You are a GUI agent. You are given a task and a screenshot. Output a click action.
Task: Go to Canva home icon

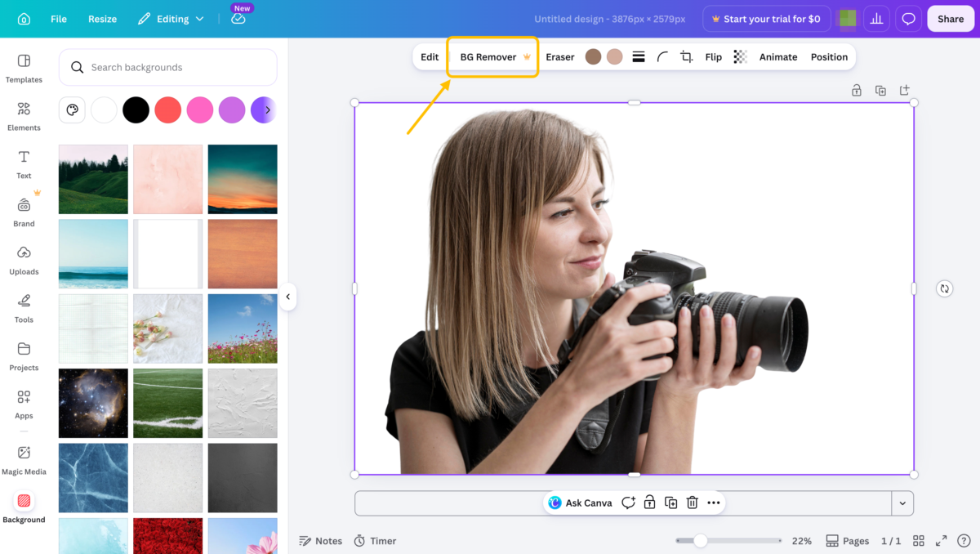(x=24, y=19)
